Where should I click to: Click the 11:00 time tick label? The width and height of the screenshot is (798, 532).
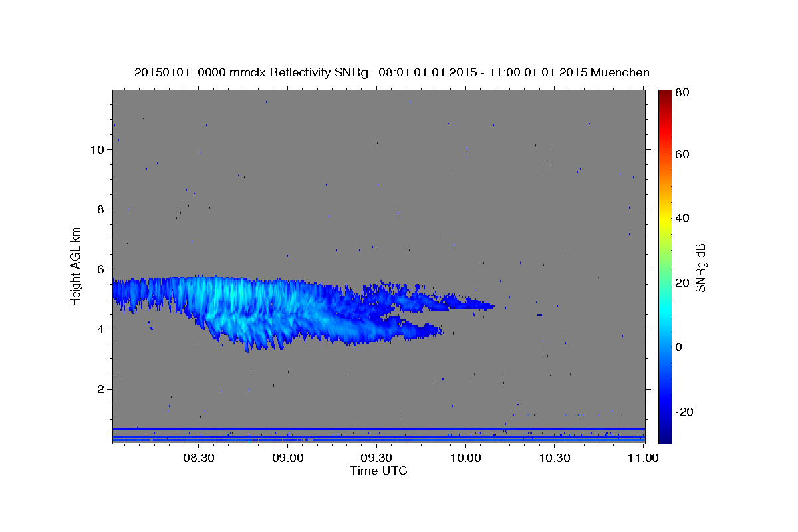(x=644, y=458)
